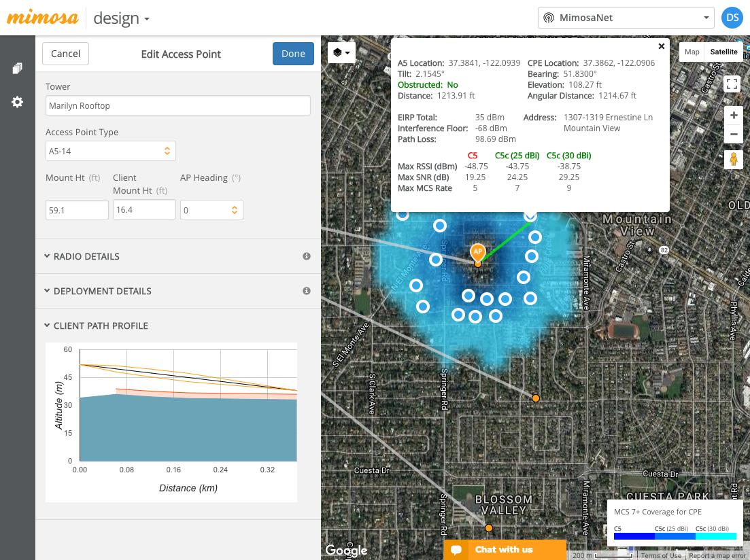Zoom in on the map

733,116
